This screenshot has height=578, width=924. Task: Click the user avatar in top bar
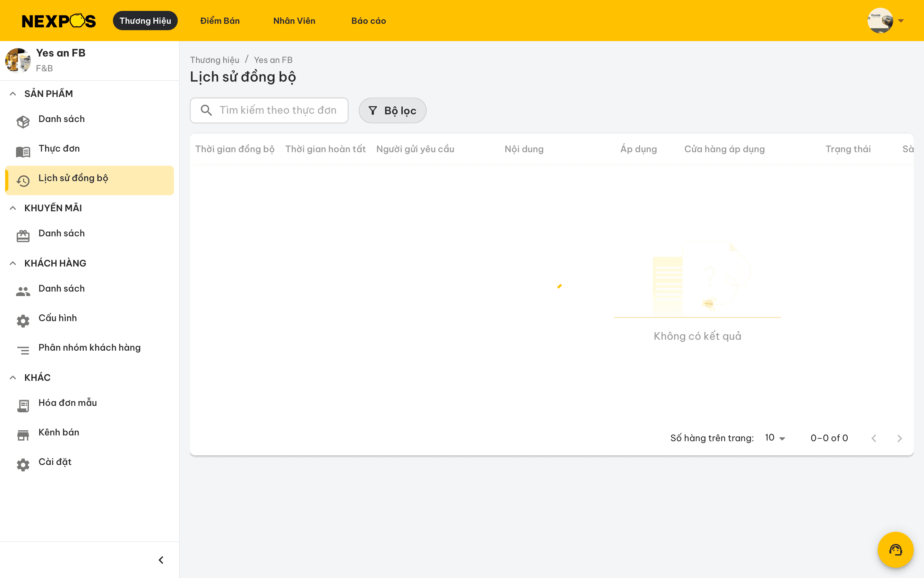coord(880,21)
